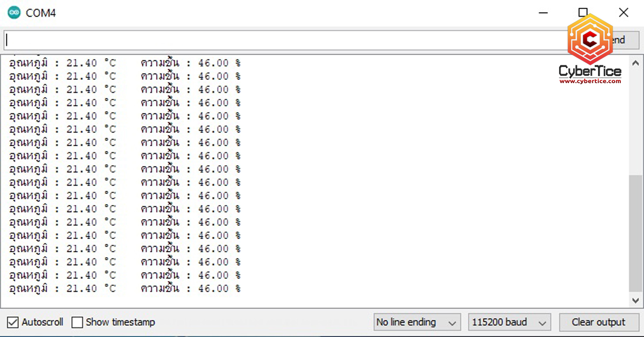This screenshot has height=337, width=644.
Task: Click the Arduino logo in title bar
Action: point(14,13)
